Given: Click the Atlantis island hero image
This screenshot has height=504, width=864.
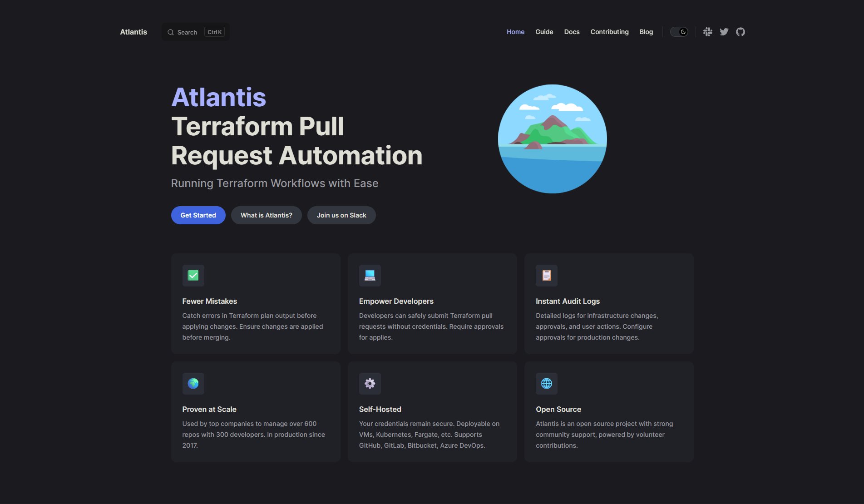Looking at the screenshot, I should tap(553, 139).
